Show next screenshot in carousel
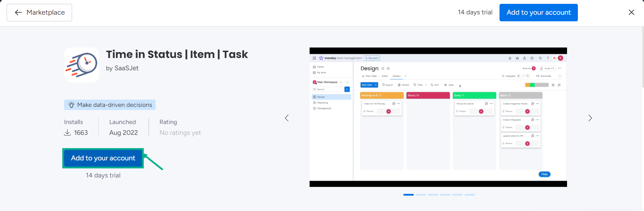The image size is (644, 211). [x=590, y=118]
